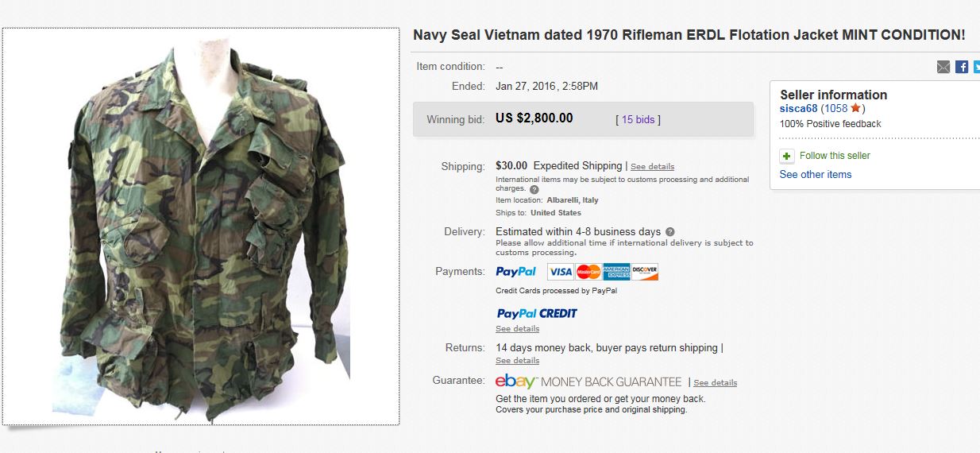The height and width of the screenshot is (453, 980).
Task: View the seller's other items
Action: [x=816, y=175]
